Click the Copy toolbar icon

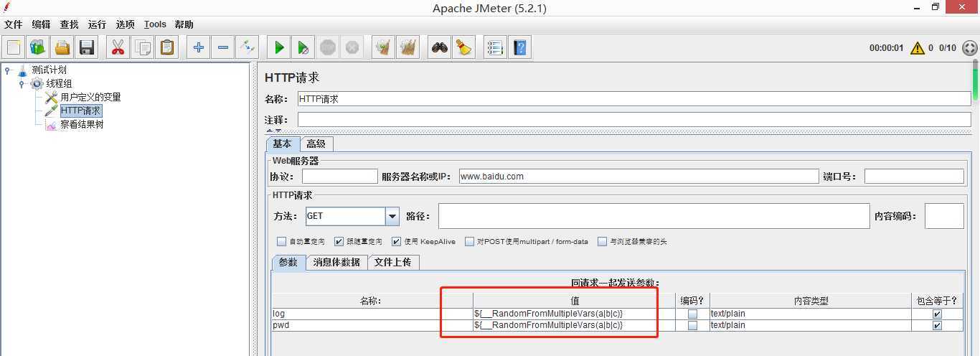(x=143, y=47)
